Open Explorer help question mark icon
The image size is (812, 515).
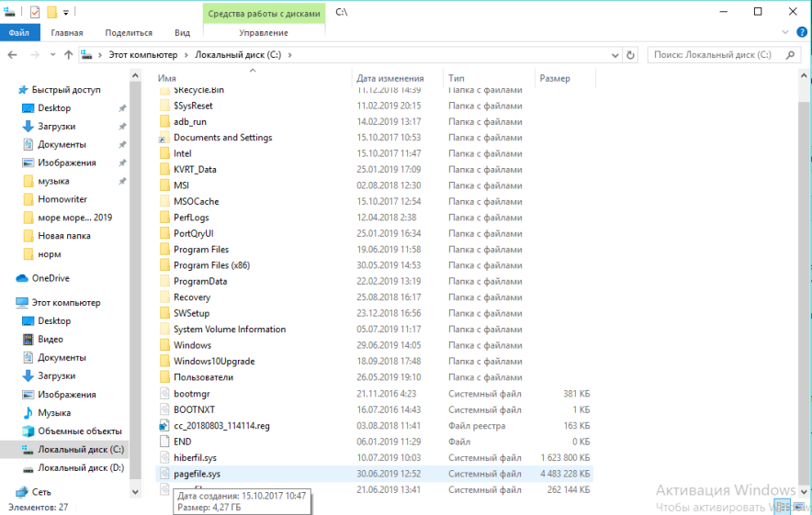[800, 33]
